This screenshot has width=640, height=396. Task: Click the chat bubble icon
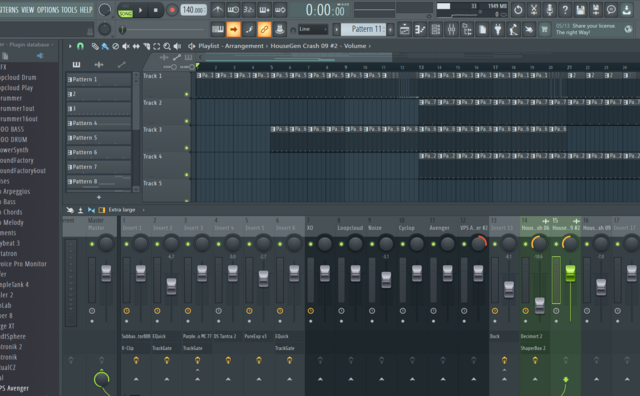coord(611,10)
